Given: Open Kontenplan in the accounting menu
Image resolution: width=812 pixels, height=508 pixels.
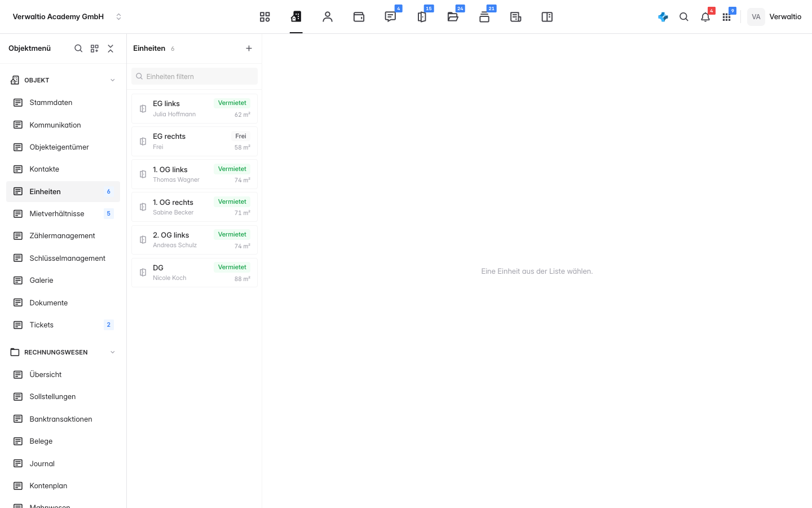Looking at the screenshot, I should (x=63, y=486).
